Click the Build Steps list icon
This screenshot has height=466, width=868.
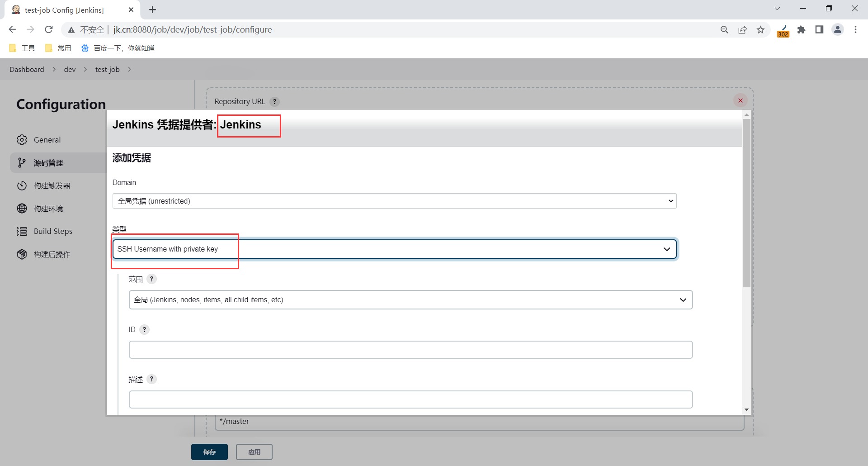click(22, 231)
